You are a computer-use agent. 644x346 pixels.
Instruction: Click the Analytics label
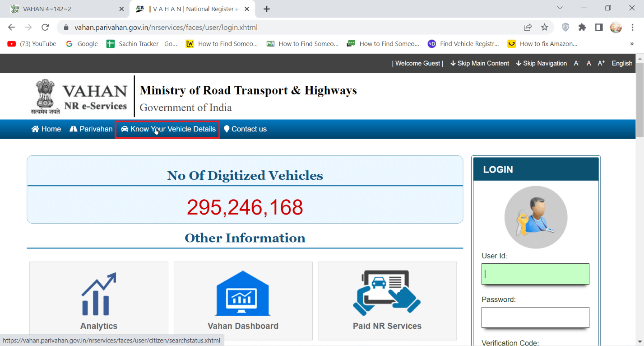99,326
